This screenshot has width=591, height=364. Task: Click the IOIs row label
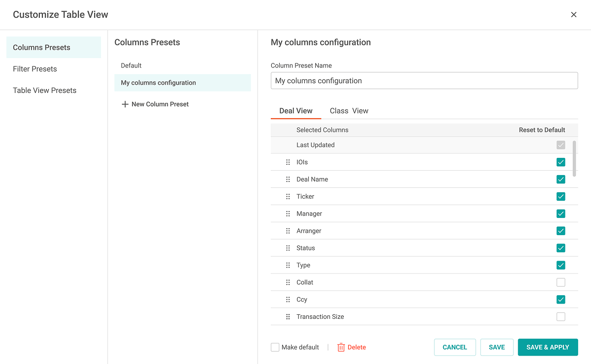(x=302, y=162)
